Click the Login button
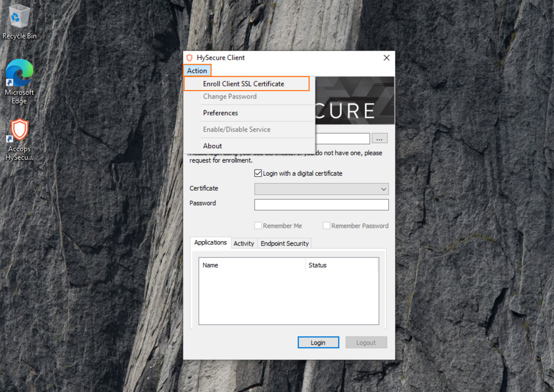554x392 pixels. point(318,343)
